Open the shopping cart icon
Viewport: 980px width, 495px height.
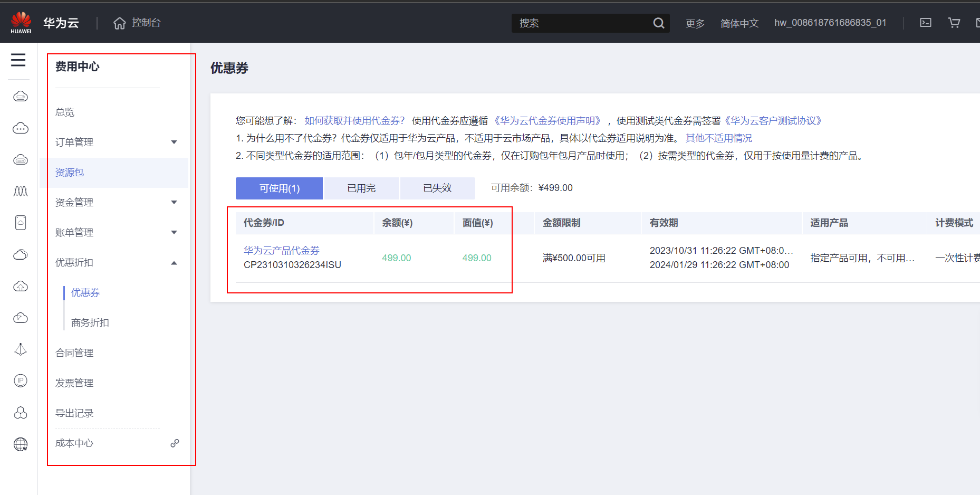[954, 23]
